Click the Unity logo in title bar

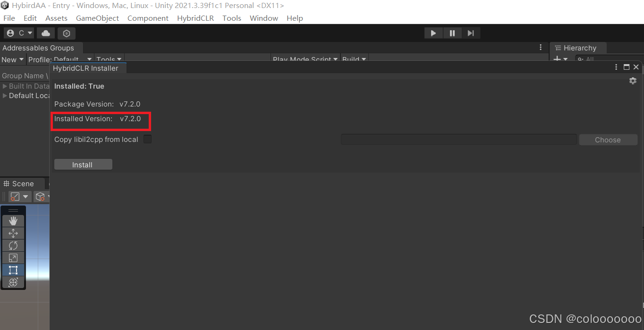coord(5,6)
